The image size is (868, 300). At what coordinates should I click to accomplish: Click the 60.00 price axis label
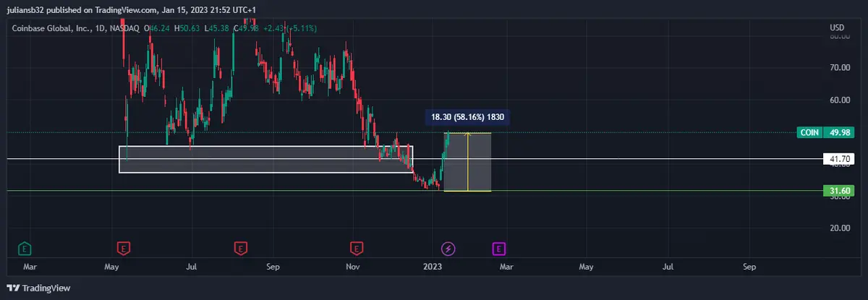[839, 100]
